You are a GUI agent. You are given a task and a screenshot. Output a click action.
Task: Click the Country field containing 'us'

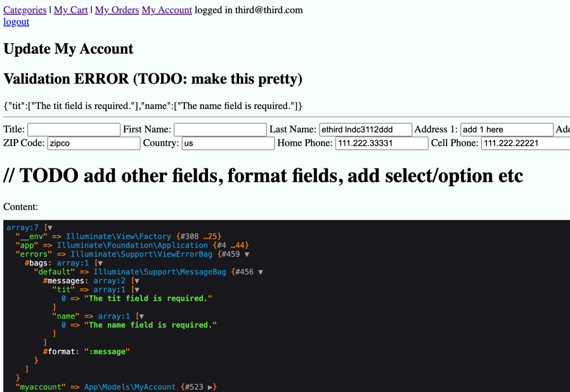pos(228,144)
